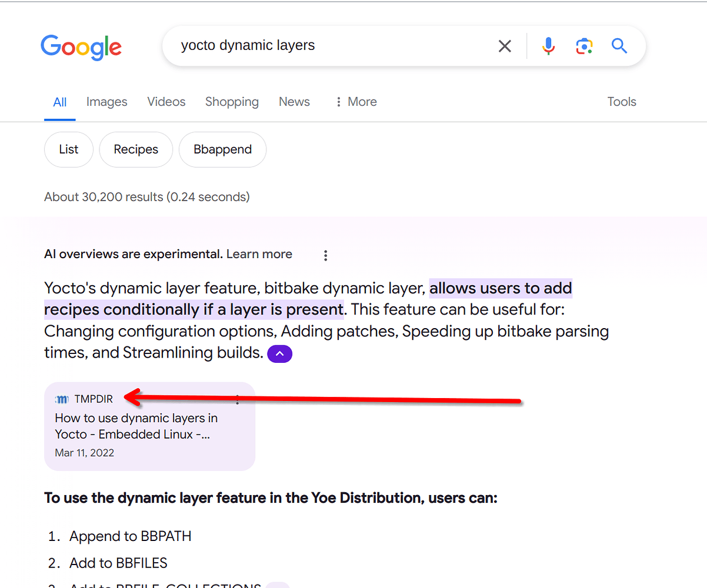707x588 pixels.
Task: Open the News results tab
Action: pyautogui.click(x=294, y=102)
